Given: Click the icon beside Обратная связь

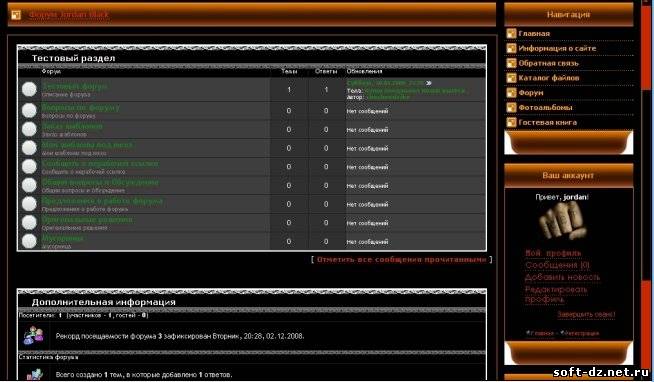Looking at the screenshot, I should (x=511, y=63).
